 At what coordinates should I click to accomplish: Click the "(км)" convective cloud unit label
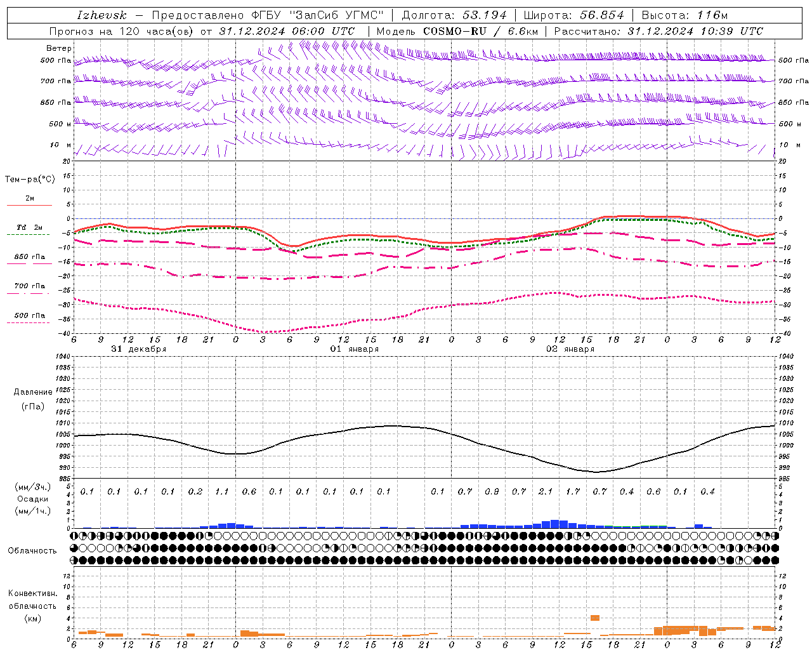(33, 618)
